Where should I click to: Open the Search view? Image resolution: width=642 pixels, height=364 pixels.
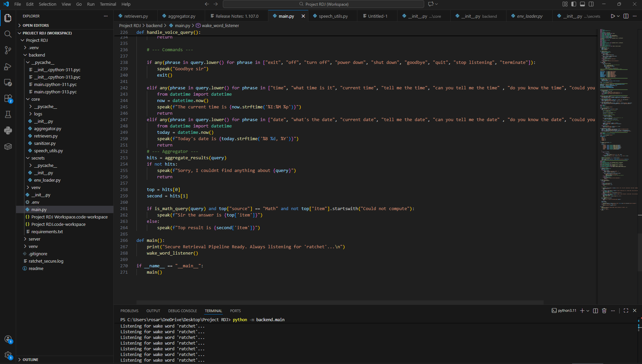click(8, 34)
